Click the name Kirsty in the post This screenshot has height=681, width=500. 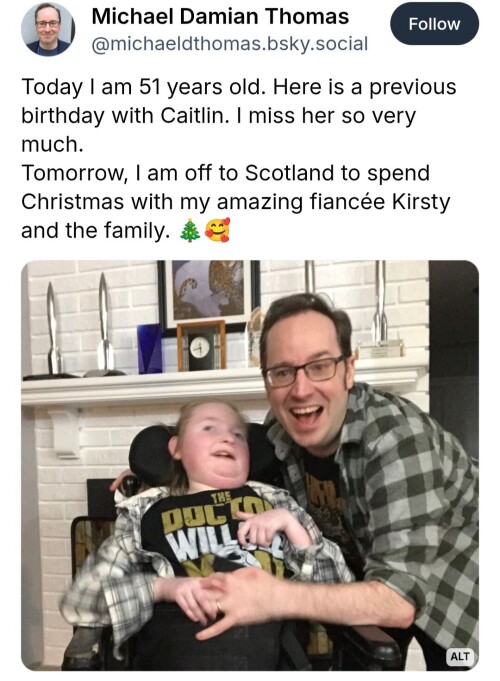point(421,202)
